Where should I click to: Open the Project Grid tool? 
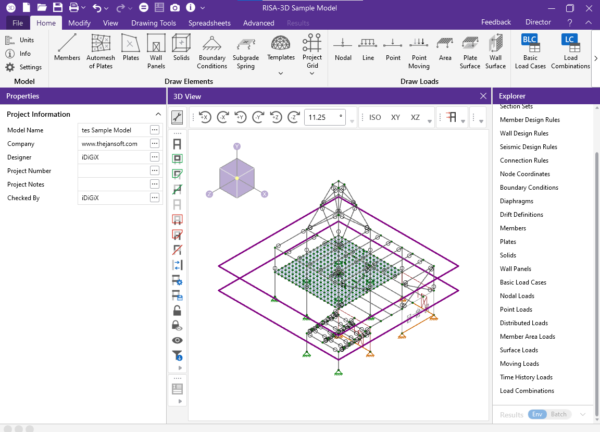(312, 52)
